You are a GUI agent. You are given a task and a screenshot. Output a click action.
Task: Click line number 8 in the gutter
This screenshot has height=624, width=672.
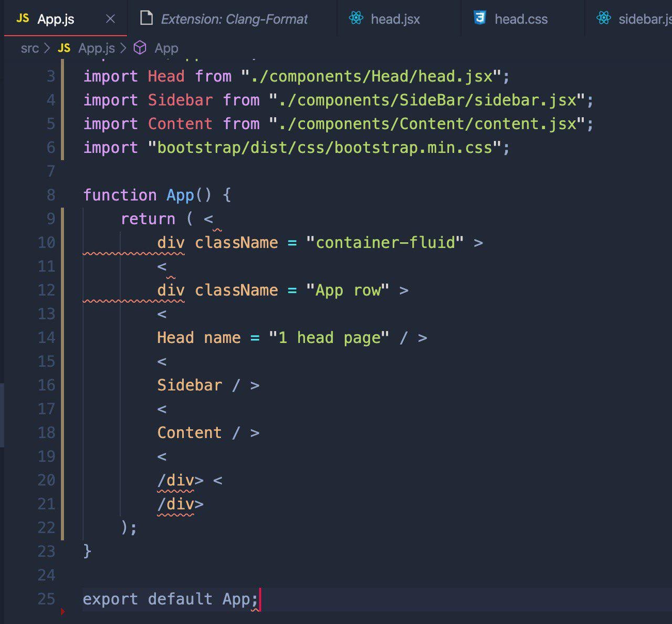pos(50,195)
